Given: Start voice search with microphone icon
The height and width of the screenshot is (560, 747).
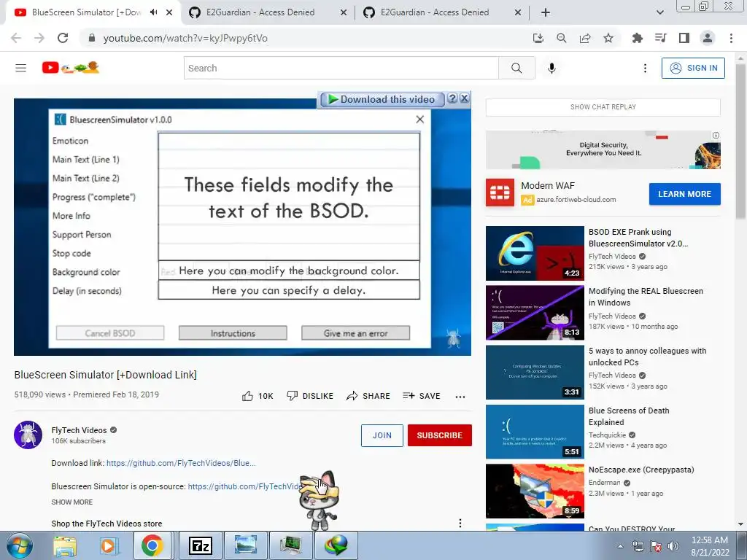Looking at the screenshot, I should (x=551, y=68).
